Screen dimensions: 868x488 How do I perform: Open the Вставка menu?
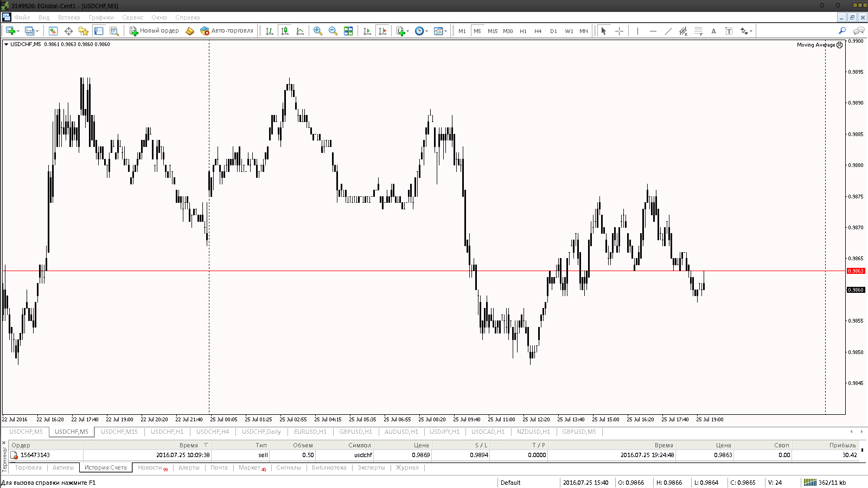point(69,17)
